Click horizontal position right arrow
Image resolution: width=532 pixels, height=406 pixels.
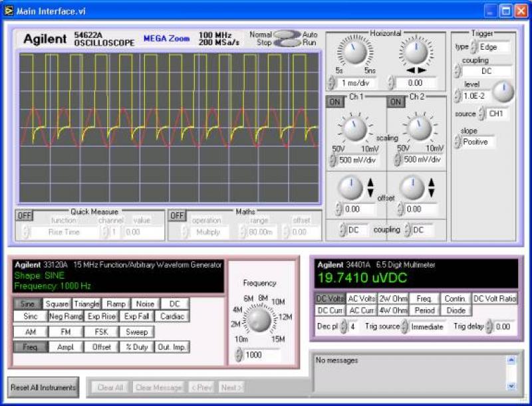point(422,70)
